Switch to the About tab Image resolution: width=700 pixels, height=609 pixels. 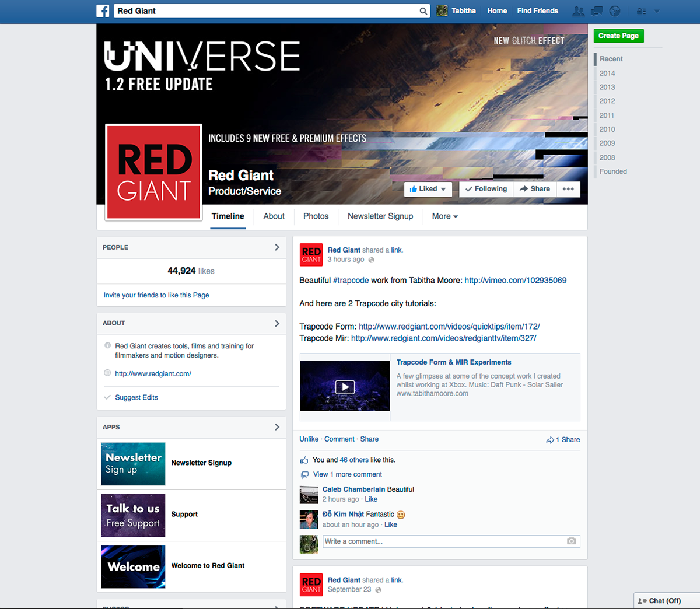pos(274,216)
